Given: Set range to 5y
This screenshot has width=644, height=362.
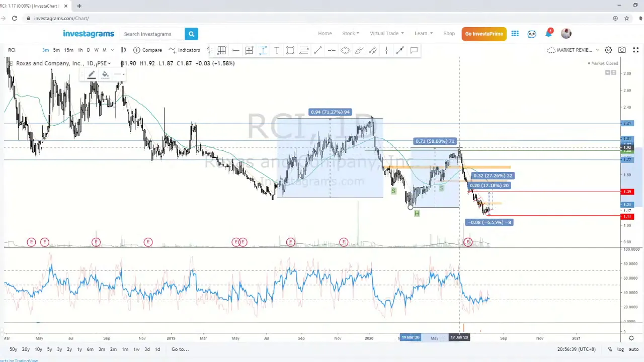Looking at the screenshot, I should click(x=49, y=349).
